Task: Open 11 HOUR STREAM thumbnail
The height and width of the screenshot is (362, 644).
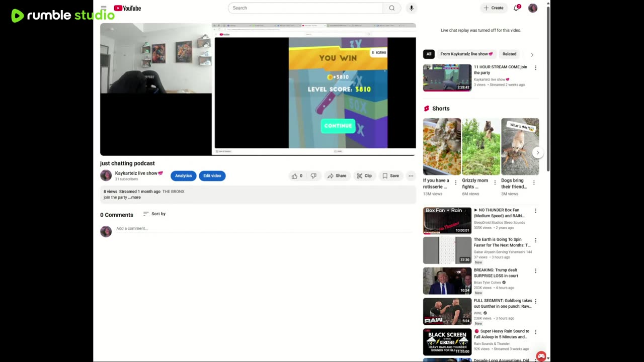Action: pyautogui.click(x=447, y=78)
